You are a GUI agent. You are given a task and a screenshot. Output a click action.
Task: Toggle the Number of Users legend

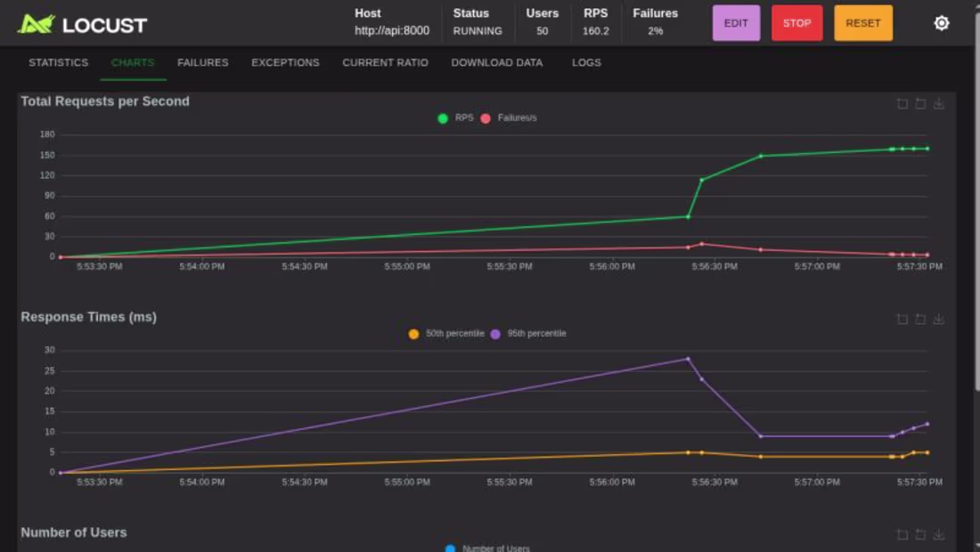pos(487,548)
